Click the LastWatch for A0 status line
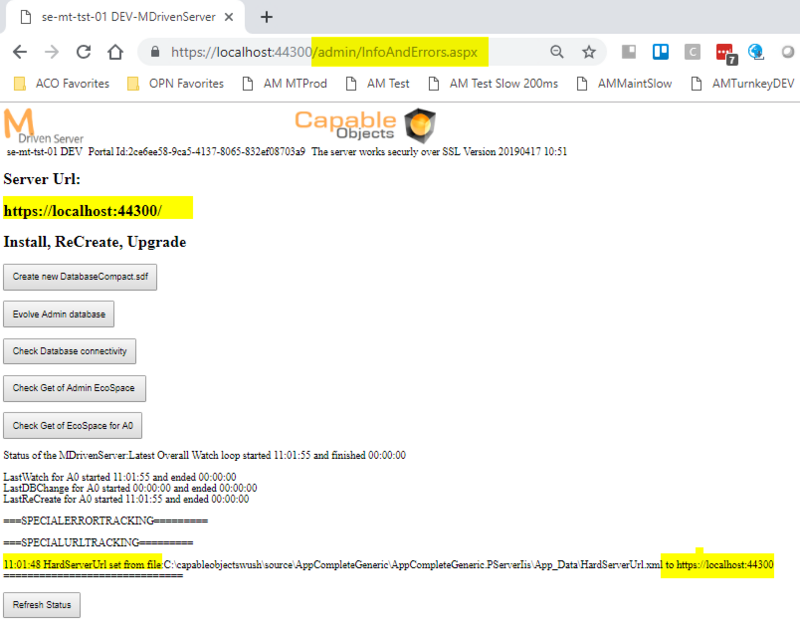Viewport: 800px width, 626px height. 120,477
